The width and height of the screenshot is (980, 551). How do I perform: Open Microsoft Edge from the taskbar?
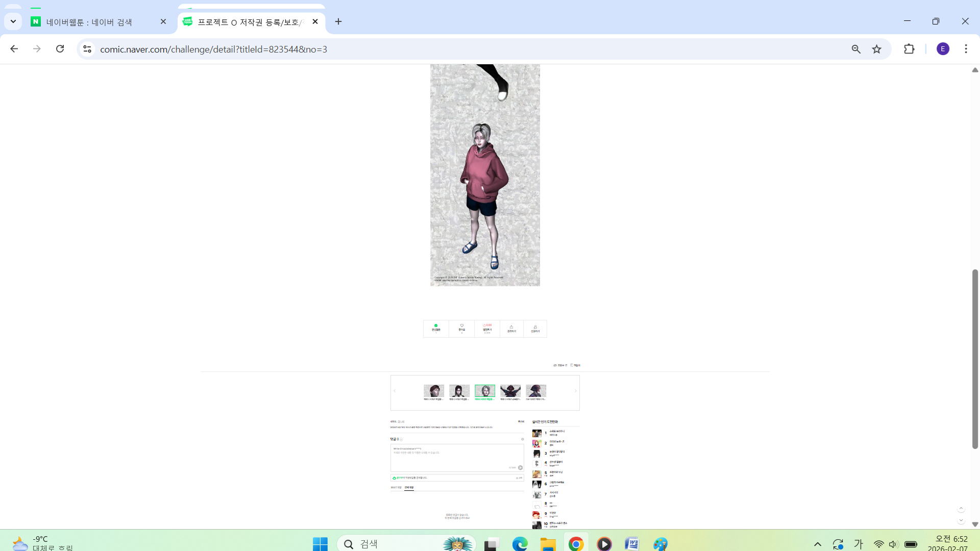tap(520, 544)
